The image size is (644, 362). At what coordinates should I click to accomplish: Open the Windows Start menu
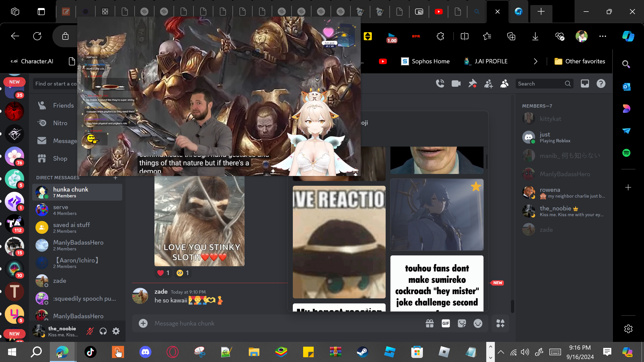tap(12, 352)
